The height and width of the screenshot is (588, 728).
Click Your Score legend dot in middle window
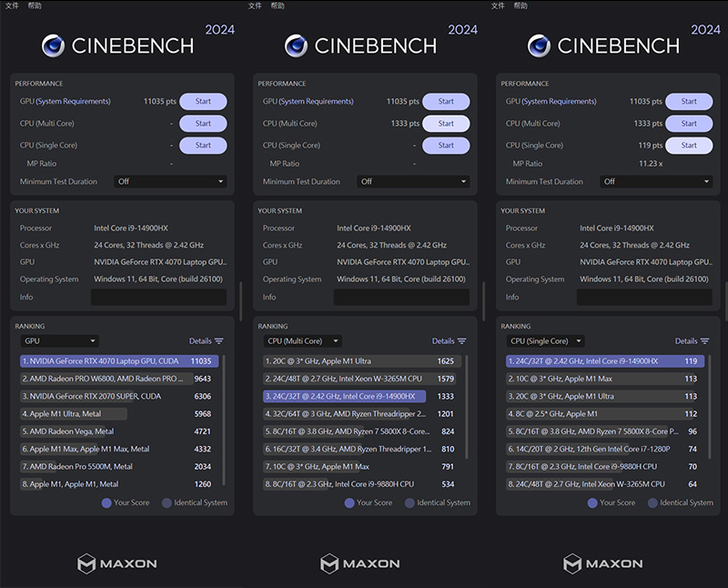(349, 503)
